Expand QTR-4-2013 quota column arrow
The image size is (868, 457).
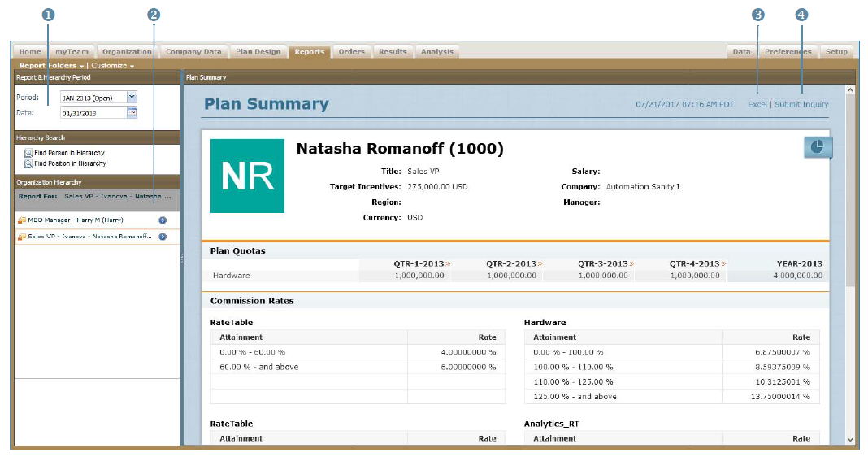coord(723,264)
